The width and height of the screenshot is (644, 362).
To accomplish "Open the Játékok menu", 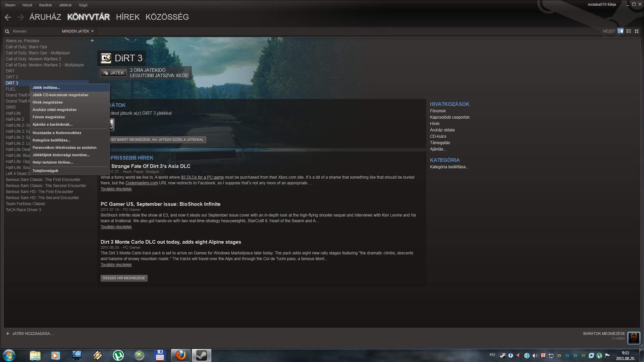I will coord(65,5).
